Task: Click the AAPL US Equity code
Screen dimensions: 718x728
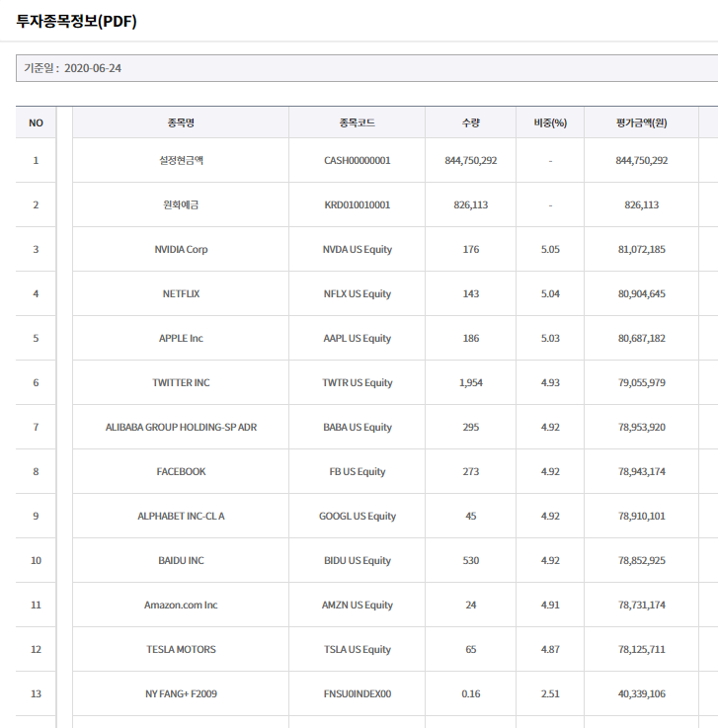Action: point(358,338)
